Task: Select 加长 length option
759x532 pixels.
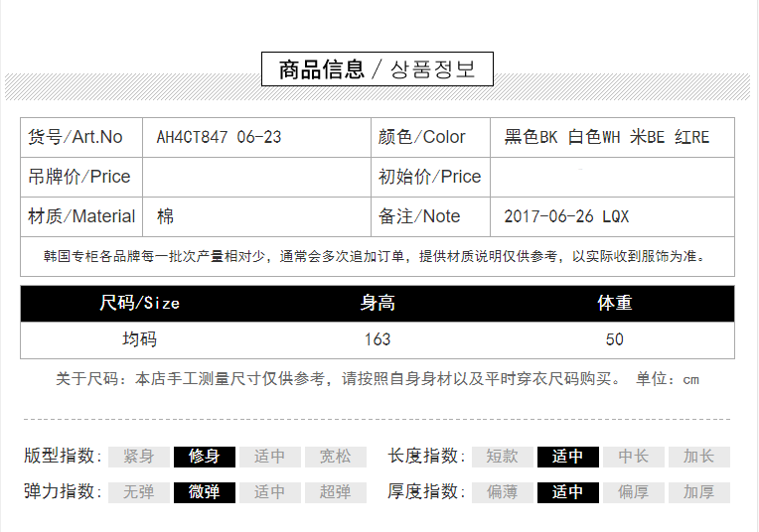Action: tap(698, 457)
